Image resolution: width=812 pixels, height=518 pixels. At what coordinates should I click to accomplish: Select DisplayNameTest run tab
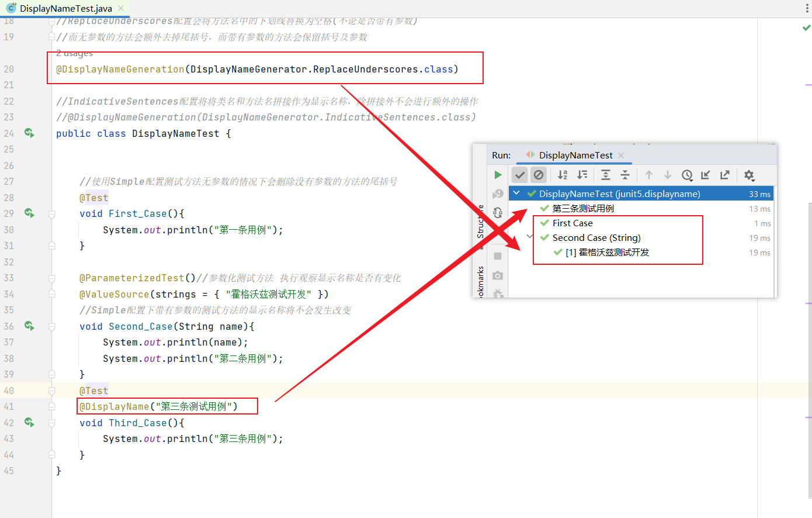(575, 156)
